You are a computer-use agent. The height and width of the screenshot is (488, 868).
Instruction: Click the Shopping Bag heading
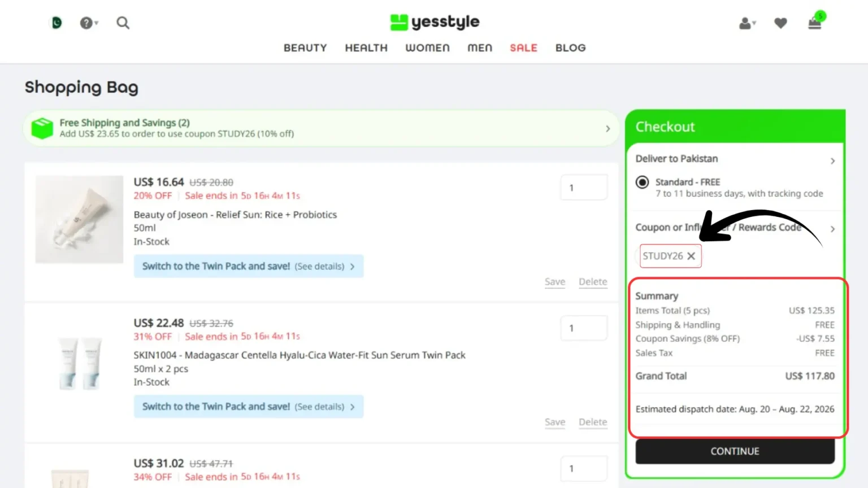81,88
